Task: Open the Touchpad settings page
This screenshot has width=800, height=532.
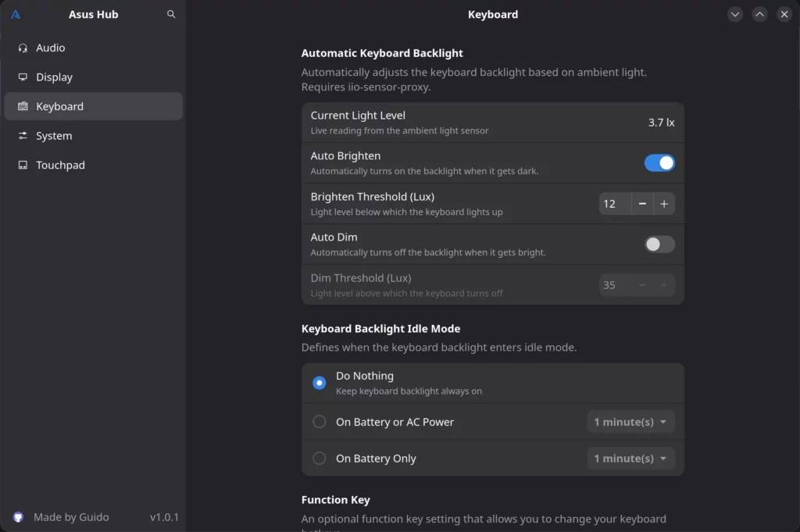Action: [60, 166]
